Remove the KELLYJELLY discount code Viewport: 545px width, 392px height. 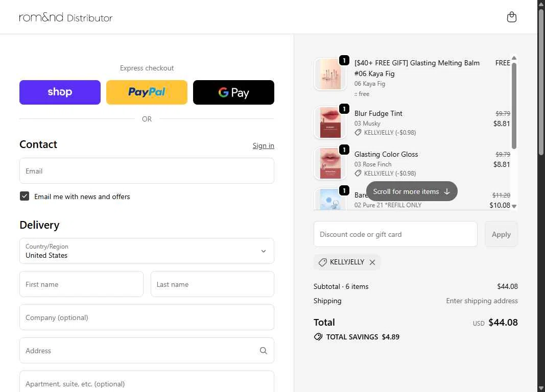372,262
